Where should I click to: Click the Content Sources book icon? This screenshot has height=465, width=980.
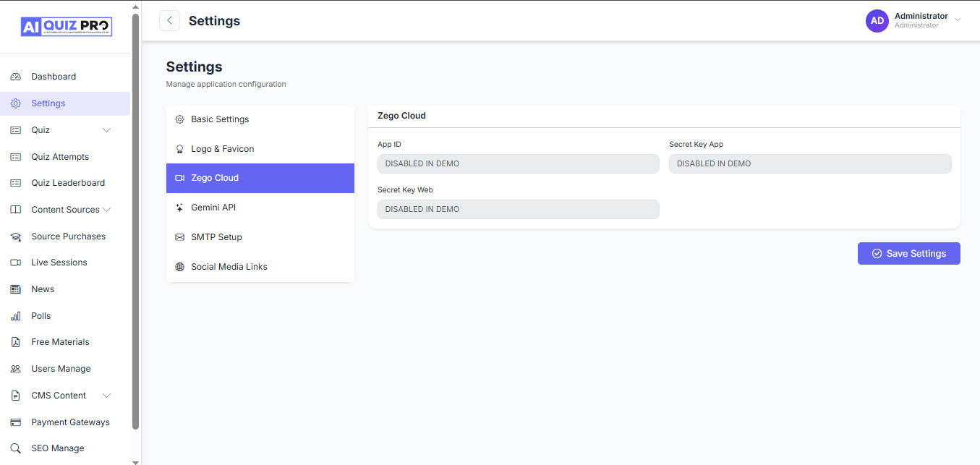click(16, 210)
